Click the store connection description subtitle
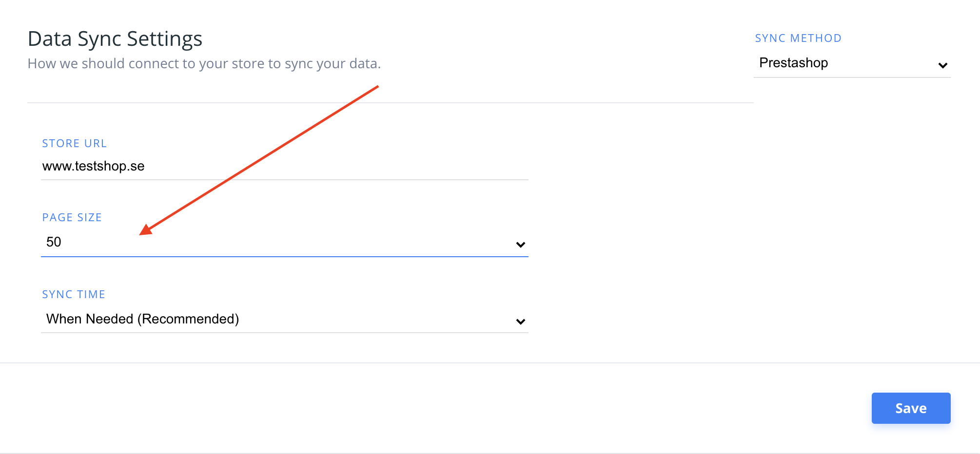980x454 pixels. click(204, 63)
